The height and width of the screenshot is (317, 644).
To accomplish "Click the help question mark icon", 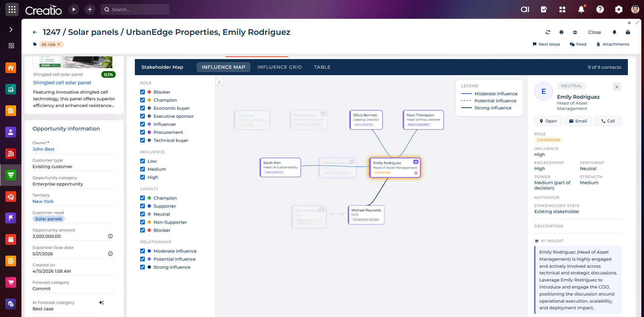I will point(600,9).
